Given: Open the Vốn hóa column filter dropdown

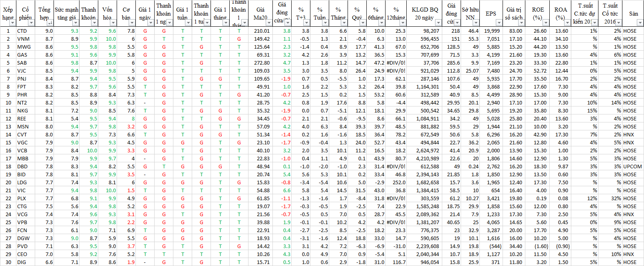Looking at the screenshot, I should [113, 23].
